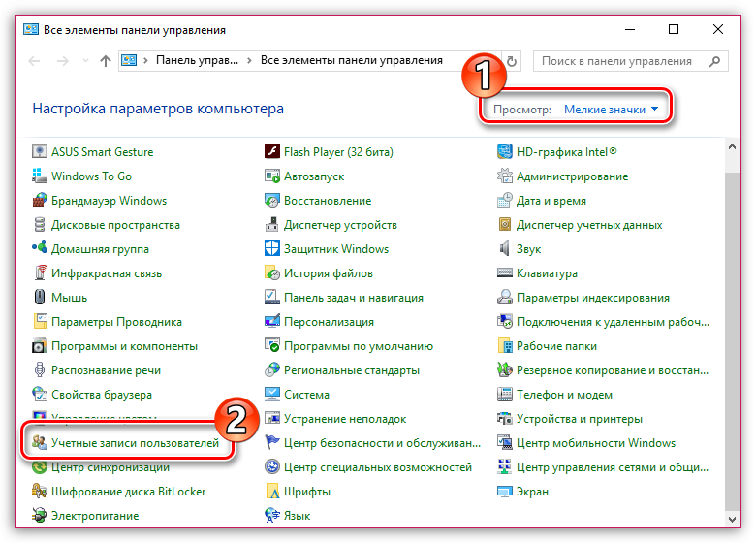The height and width of the screenshot is (543, 756).
Task: Click the Параметры Проводника icon
Action: click(40, 321)
